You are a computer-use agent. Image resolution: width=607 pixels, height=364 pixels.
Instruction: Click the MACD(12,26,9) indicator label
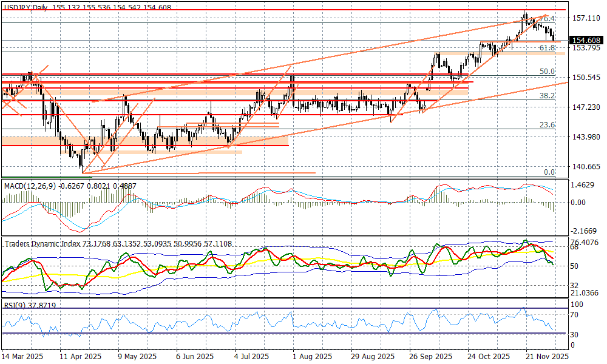click(x=29, y=184)
